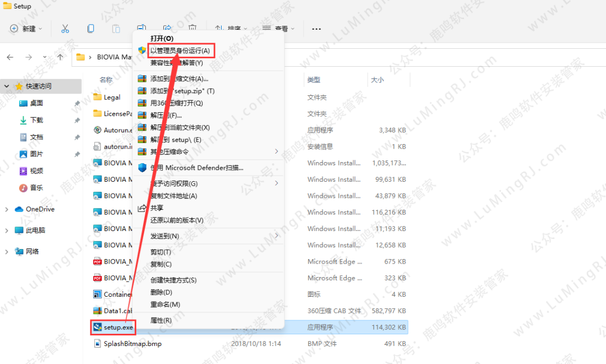This screenshot has height=364, width=606.
Task: Select 此电脑 in the navigation pane
Action: pyautogui.click(x=35, y=231)
